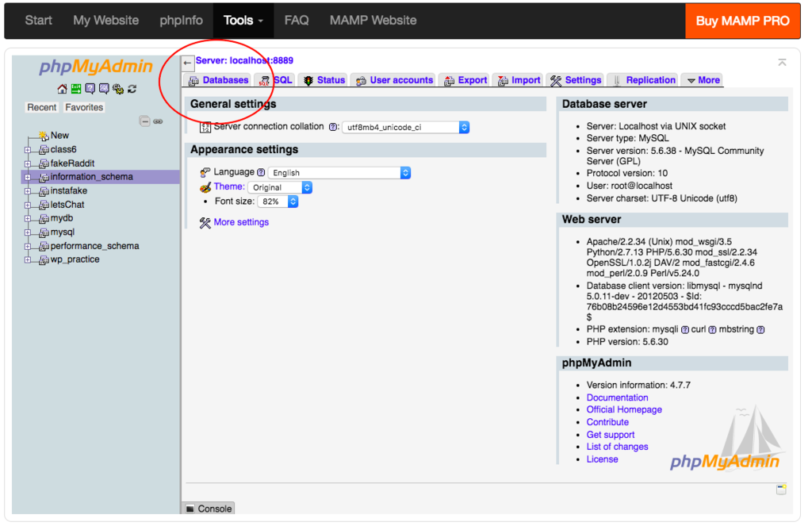Click the wp_practice database icon
The image size is (812, 526).
[x=44, y=259]
